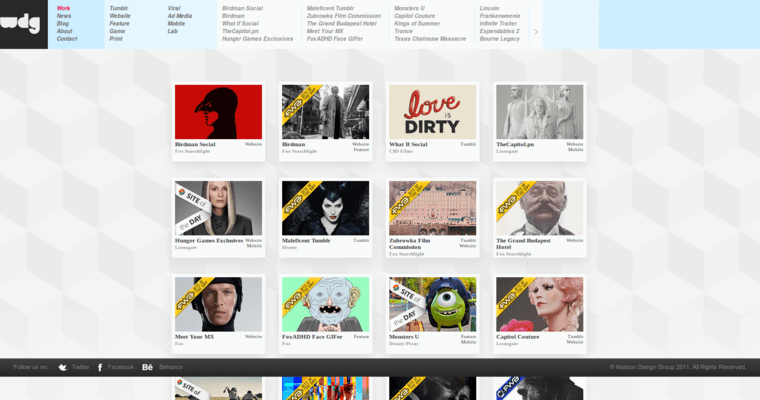
Task: Open the Work menu item
Action: click(x=63, y=8)
